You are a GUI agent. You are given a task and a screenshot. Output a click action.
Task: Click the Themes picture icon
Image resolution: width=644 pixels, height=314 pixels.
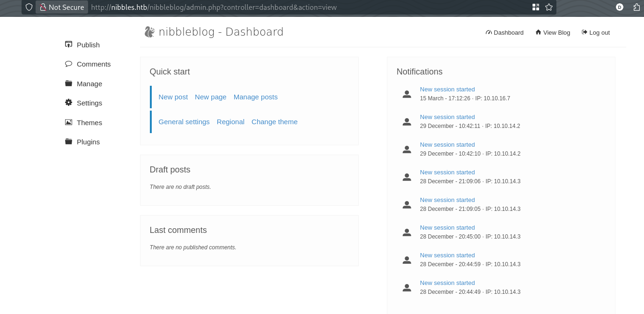click(68, 122)
